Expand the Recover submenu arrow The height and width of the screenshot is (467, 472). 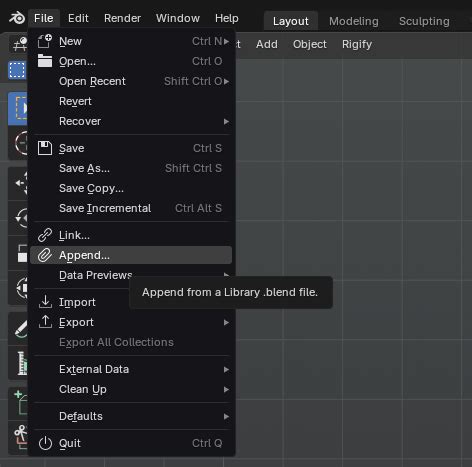click(226, 121)
